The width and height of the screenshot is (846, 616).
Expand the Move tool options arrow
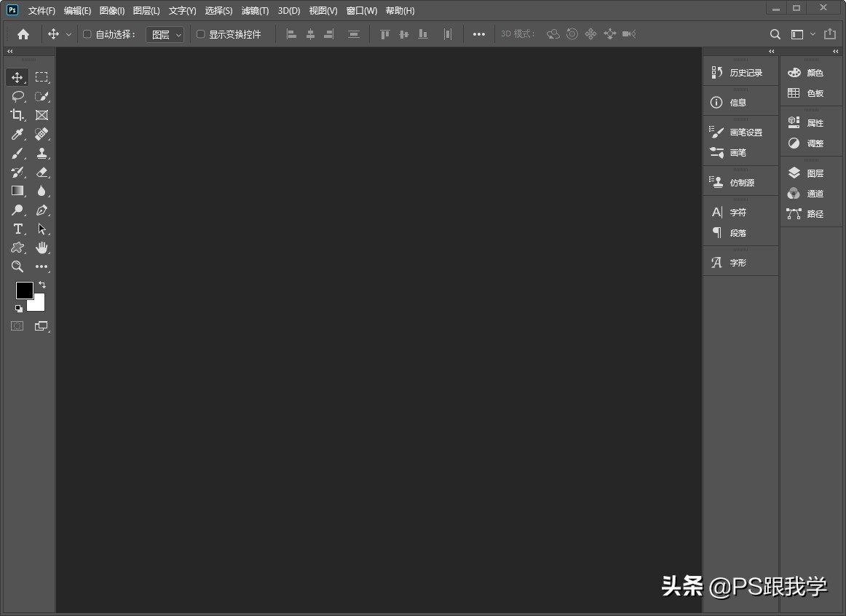[x=68, y=33]
